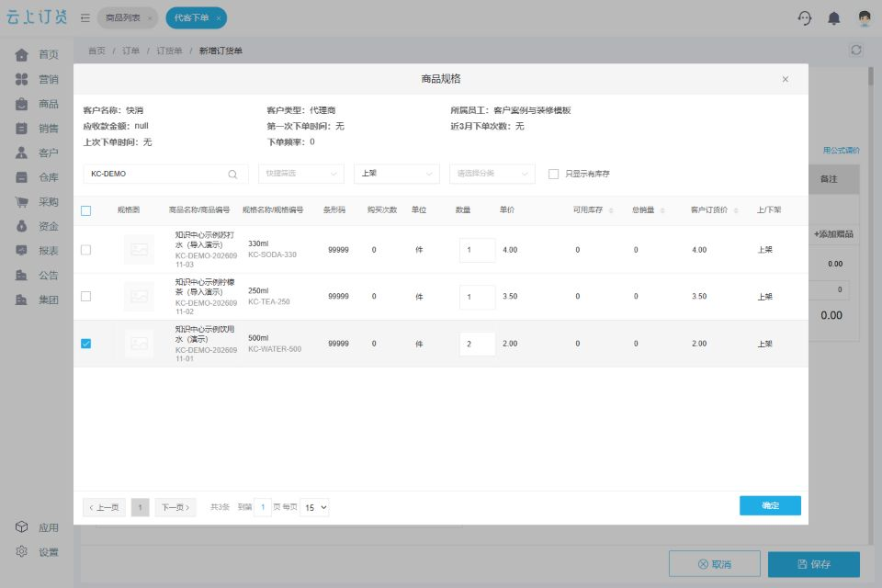Open the 快捷筛选 dropdown
This screenshot has width=882, height=588.
point(301,174)
